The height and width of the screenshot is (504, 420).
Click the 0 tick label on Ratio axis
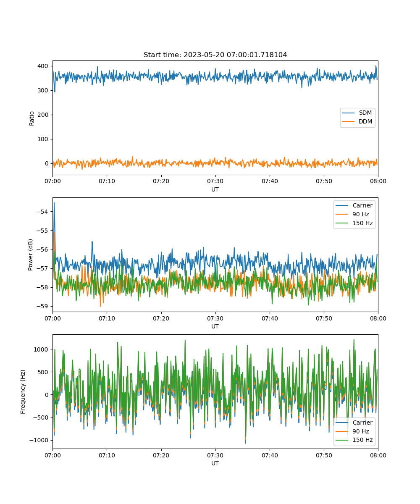47,163
